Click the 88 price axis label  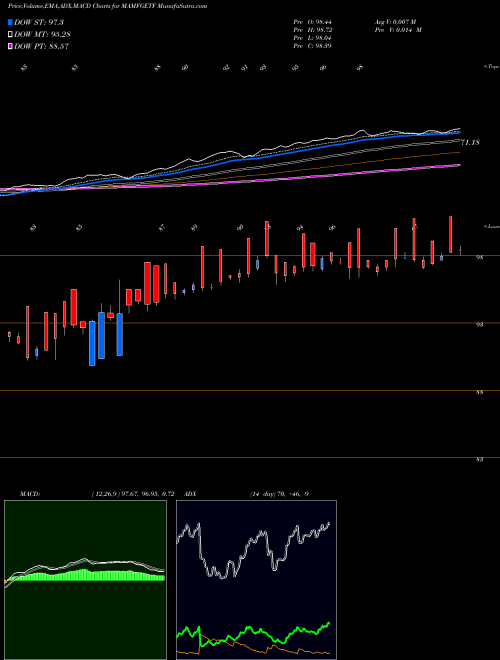[x=479, y=392]
